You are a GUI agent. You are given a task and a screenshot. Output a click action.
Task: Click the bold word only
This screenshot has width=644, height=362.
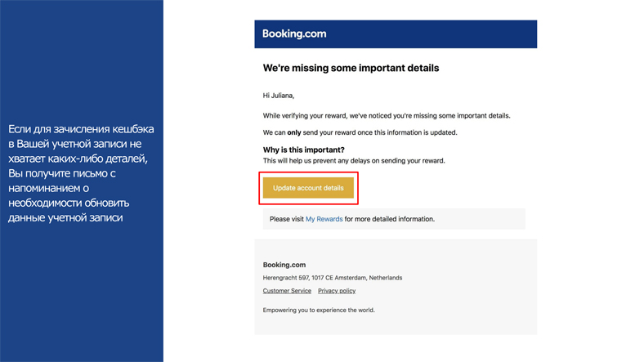tap(294, 132)
